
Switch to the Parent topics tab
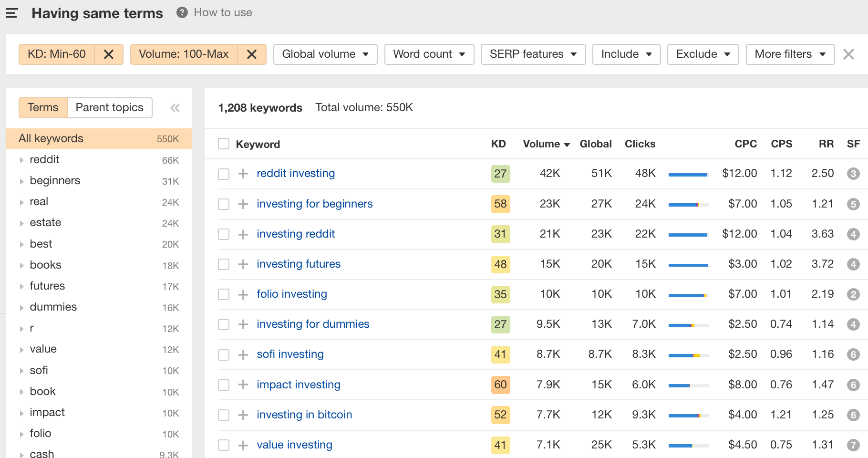[x=109, y=107]
